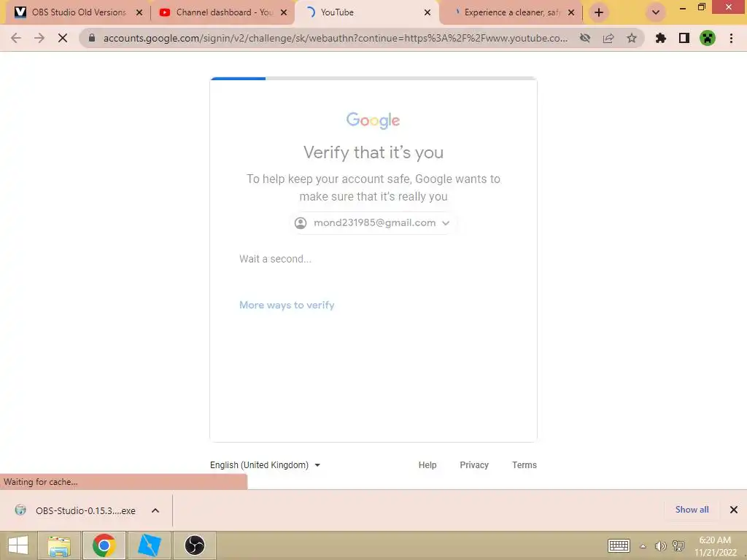
Task: Close the OBS Studio Old Versions tab
Action: click(139, 12)
